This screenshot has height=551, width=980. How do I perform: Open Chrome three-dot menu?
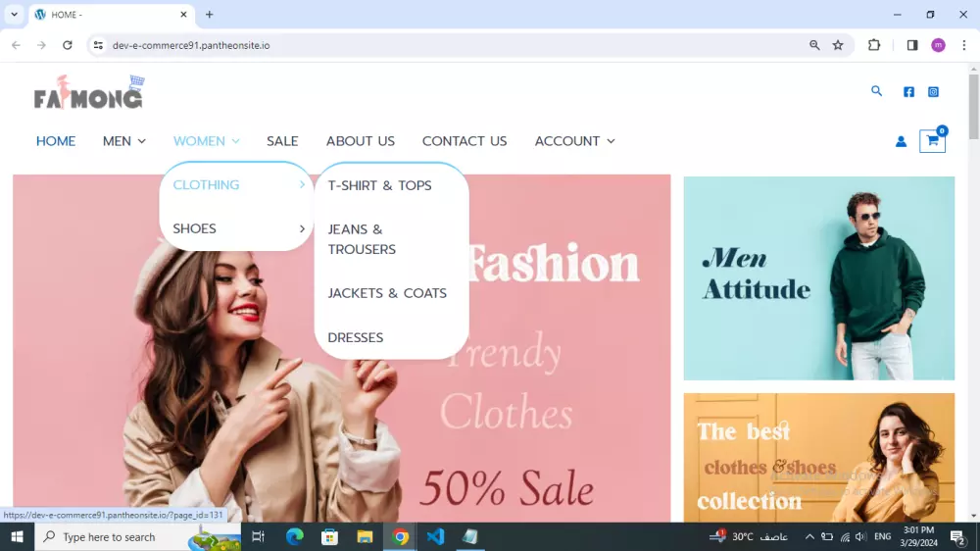pos(963,45)
